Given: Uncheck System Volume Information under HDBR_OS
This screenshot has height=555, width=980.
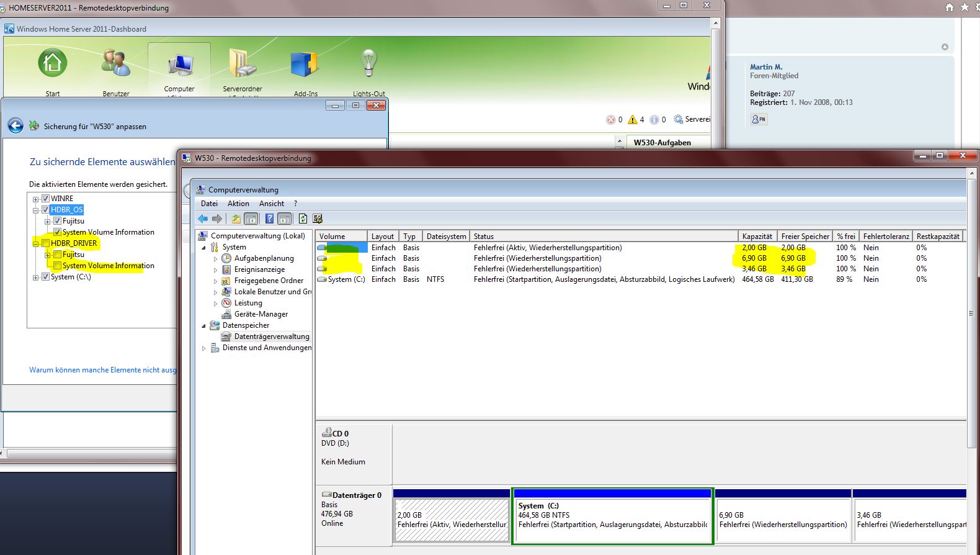Looking at the screenshot, I should pos(57,232).
